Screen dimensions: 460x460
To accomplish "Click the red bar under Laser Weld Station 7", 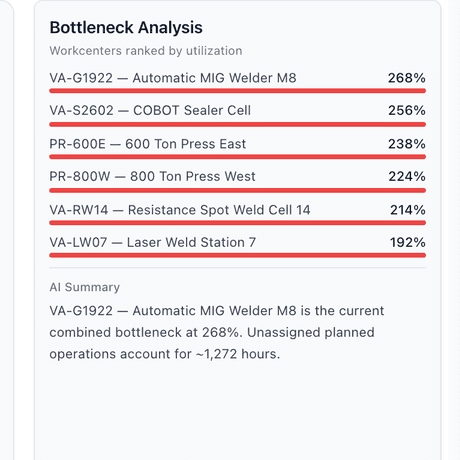I will click(x=237, y=255).
